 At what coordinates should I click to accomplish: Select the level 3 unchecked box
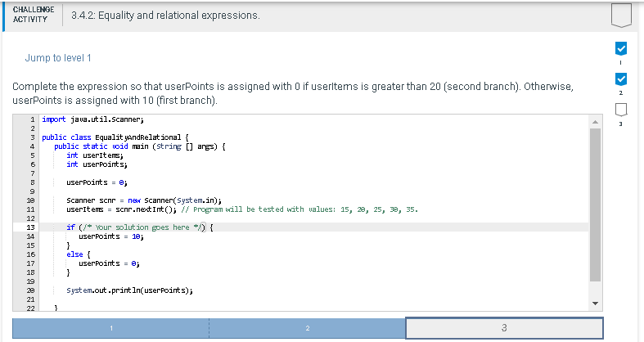[621, 110]
